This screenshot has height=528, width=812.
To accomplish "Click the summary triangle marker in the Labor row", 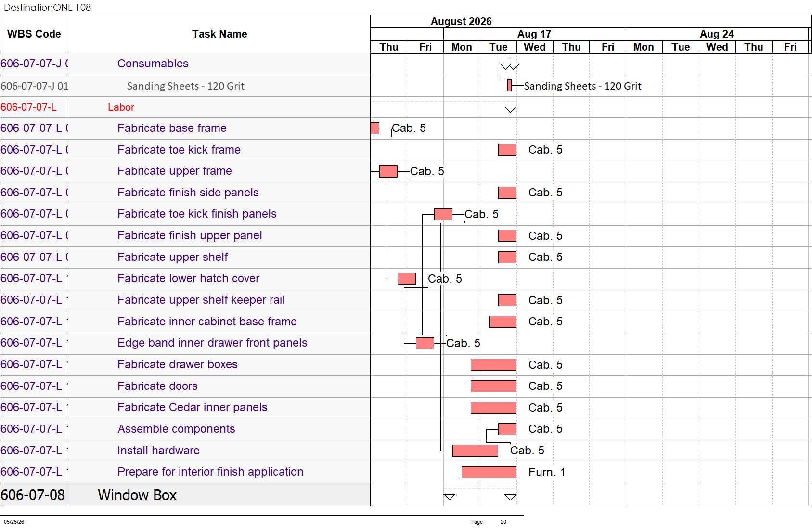I will coord(510,110).
